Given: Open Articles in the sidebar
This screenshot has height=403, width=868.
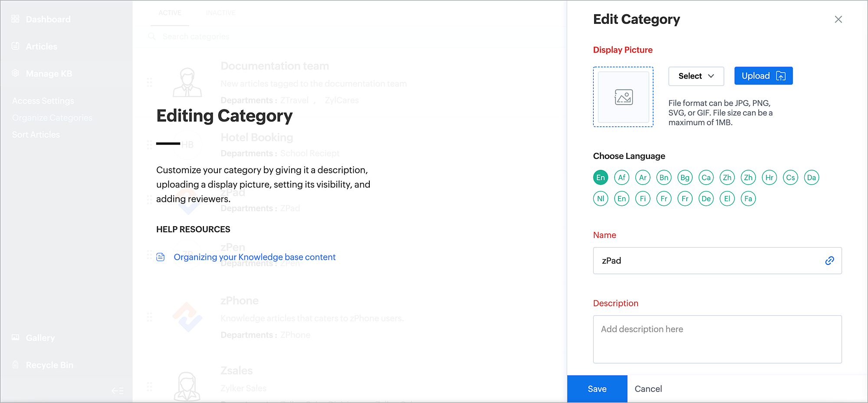Looking at the screenshot, I should coord(41,46).
